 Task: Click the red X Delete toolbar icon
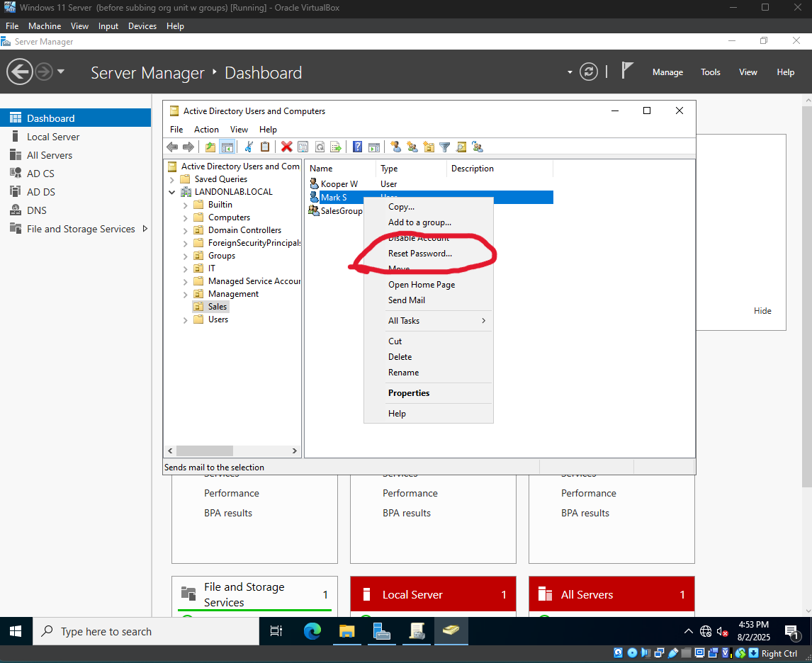coord(286,147)
